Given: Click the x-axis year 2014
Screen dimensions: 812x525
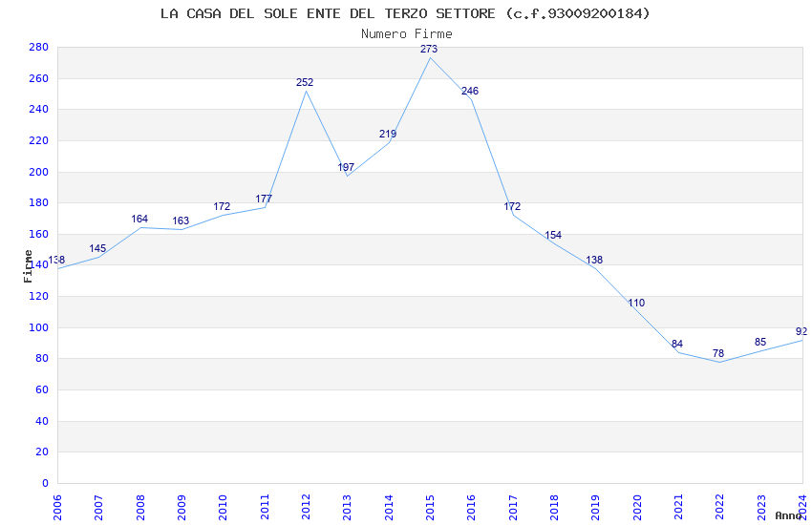Looking at the screenshot, I should tap(389, 508).
